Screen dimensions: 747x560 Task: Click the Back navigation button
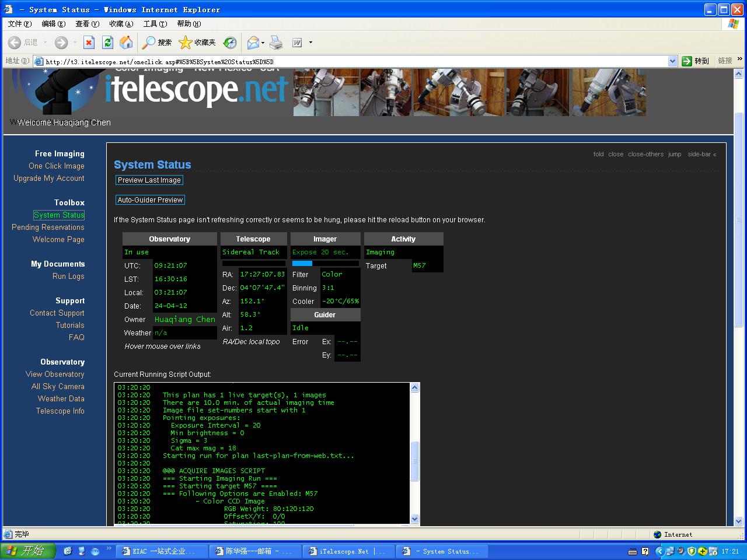[22, 43]
